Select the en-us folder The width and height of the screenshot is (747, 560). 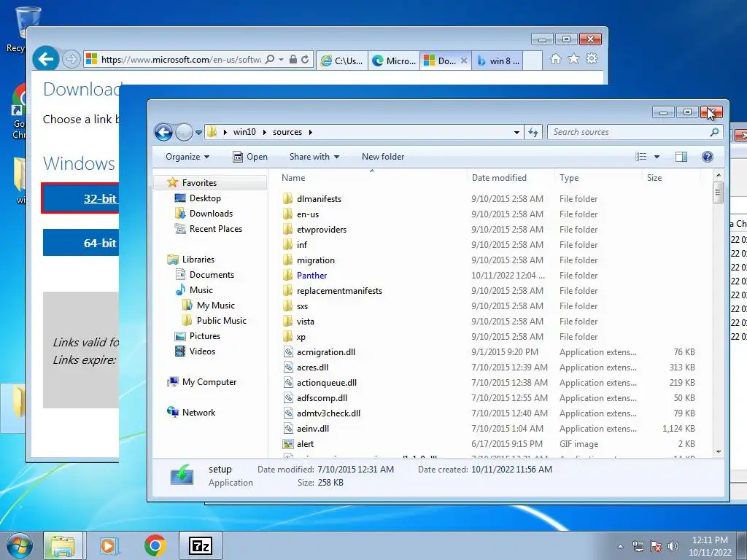tap(308, 214)
